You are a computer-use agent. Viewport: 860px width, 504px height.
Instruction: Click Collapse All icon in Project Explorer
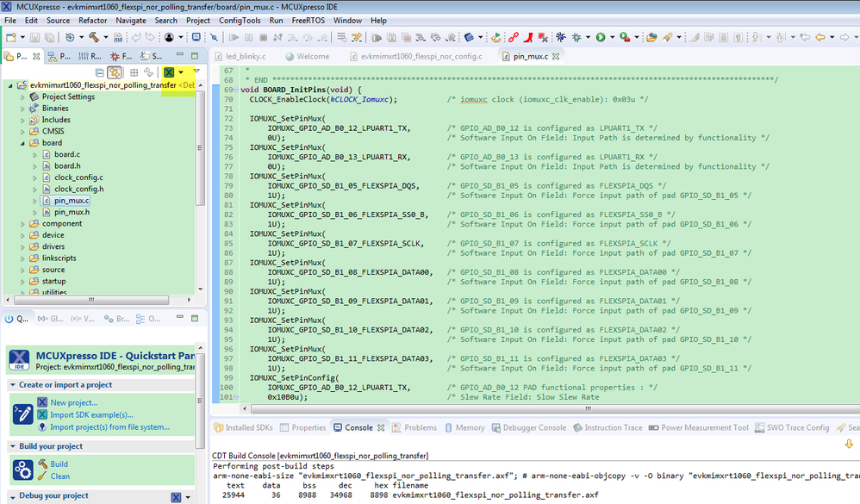click(x=100, y=73)
